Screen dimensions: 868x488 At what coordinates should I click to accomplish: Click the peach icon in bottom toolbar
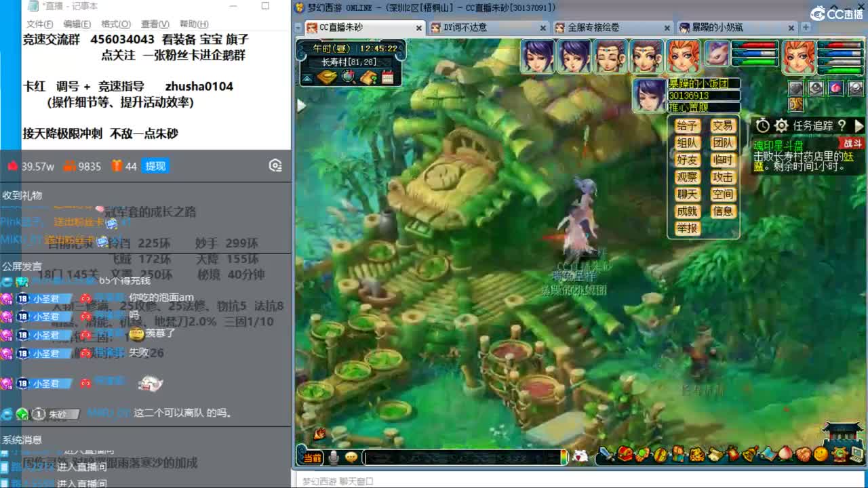pos(785,453)
